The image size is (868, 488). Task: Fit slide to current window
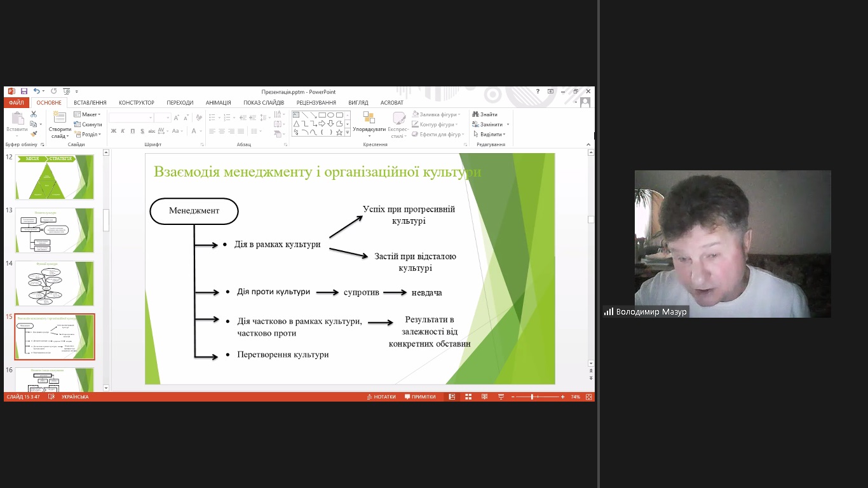pos(589,396)
